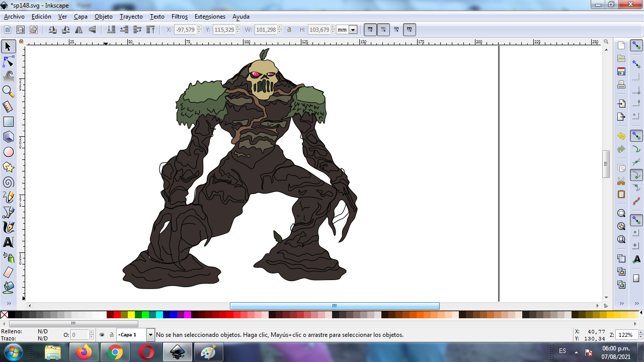Pick the yellow palette swatch
This screenshot has height=362, width=644.
point(131,315)
